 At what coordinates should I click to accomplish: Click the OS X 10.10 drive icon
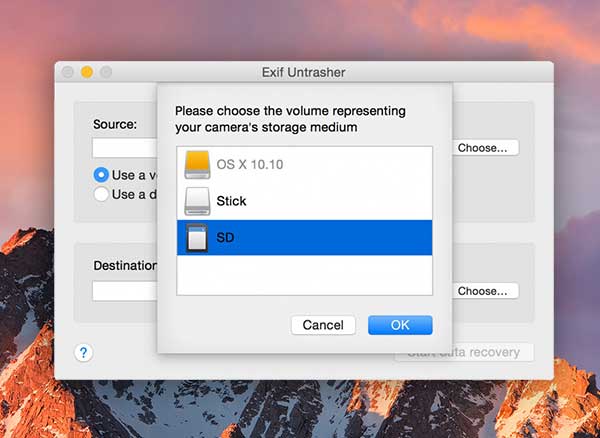tap(197, 164)
